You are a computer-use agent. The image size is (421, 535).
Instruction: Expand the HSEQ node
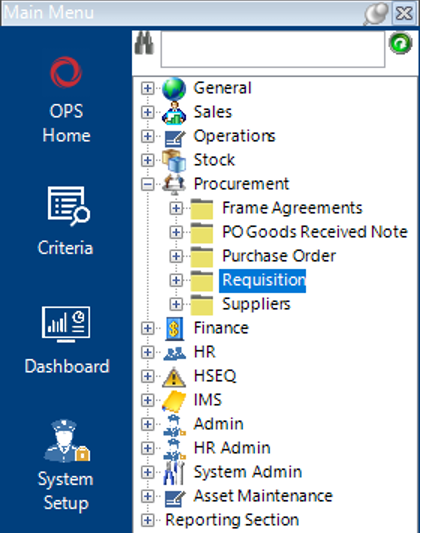pyautogui.click(x=147, y=376)
